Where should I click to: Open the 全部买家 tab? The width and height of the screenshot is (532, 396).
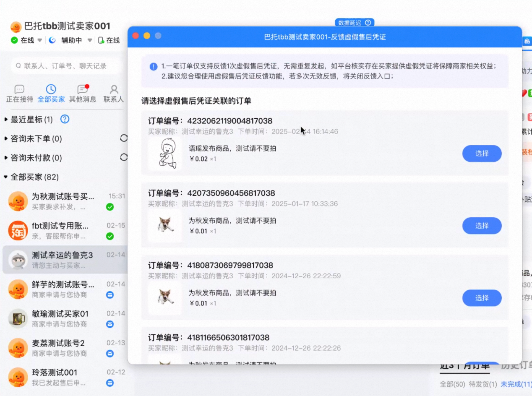point(51,94)
